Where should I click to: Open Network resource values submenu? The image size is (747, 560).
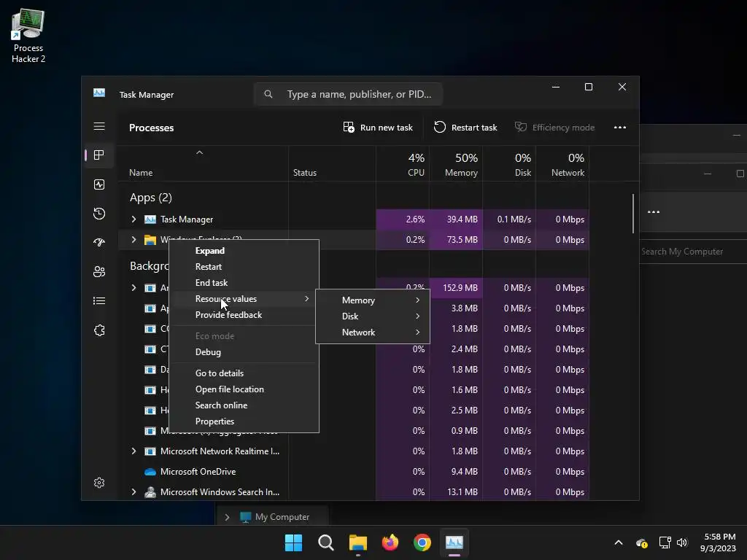[373, 332]
